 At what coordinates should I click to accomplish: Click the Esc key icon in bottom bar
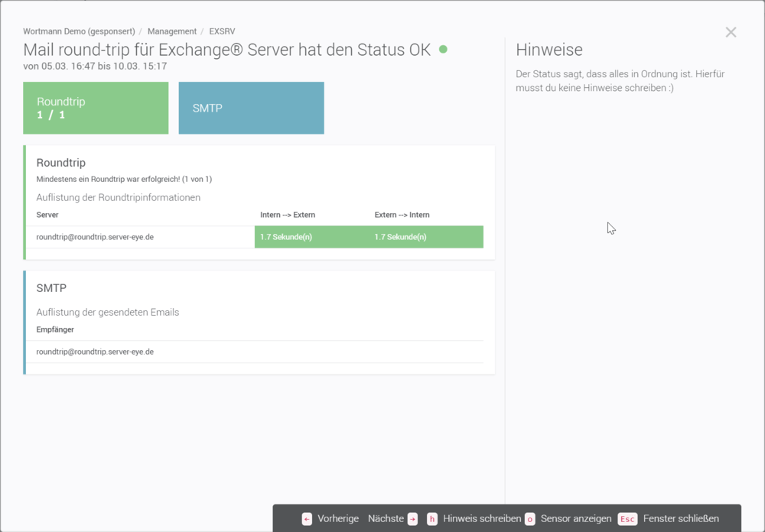(x=627, y=519)
